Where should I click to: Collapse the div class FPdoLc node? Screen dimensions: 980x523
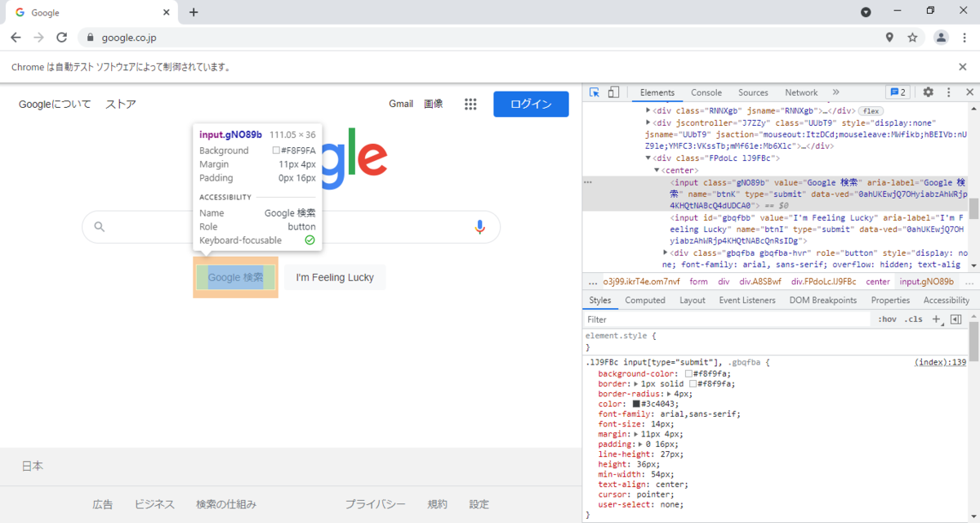(x=648, y=158)
